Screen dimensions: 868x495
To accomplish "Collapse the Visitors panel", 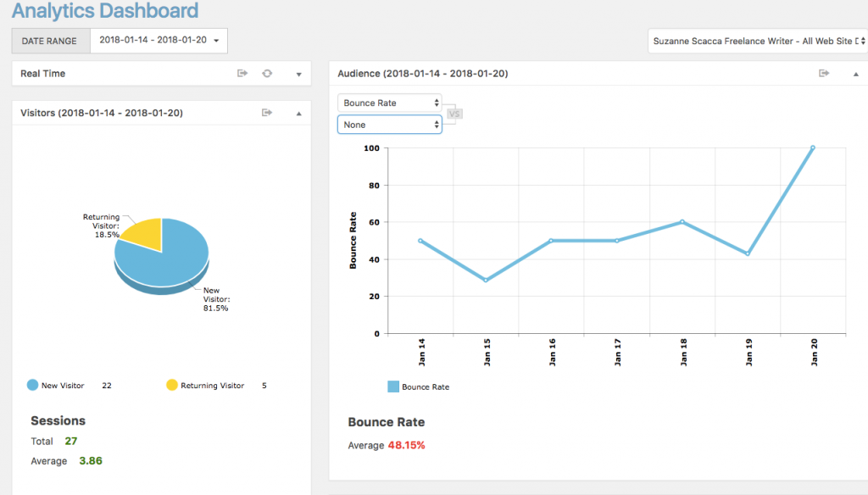I will [x=298, y=114].
